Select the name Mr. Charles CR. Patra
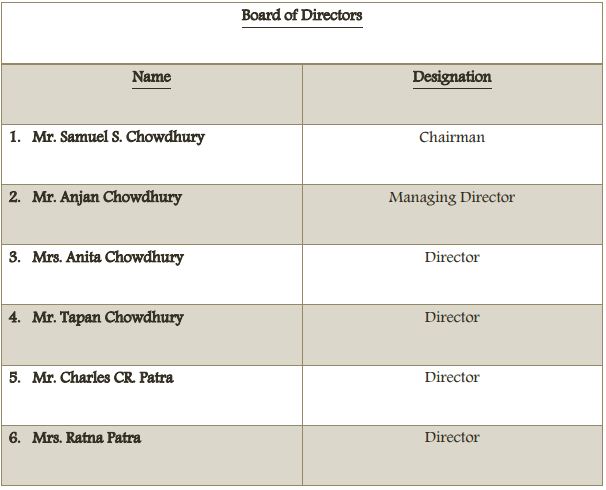 103,377
